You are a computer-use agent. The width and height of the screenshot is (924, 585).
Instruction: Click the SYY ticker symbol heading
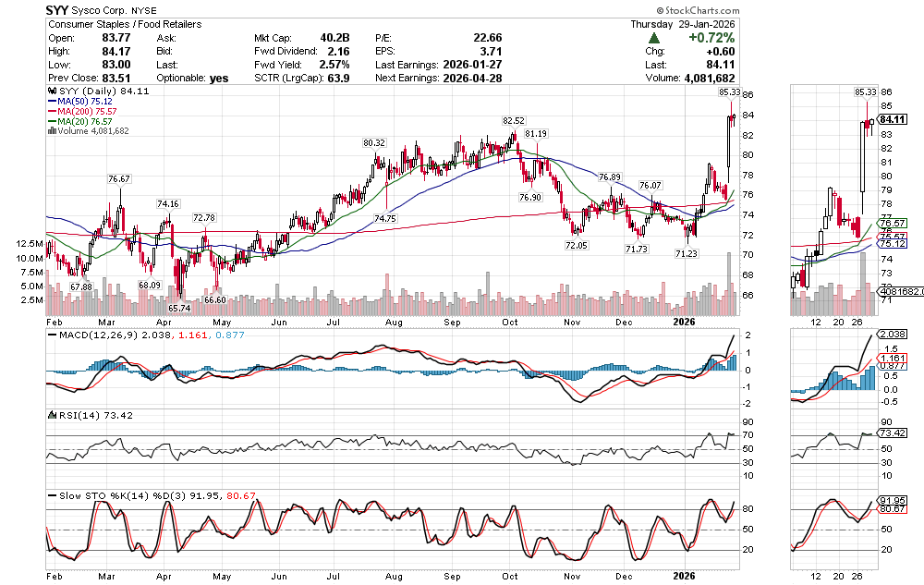62,10
